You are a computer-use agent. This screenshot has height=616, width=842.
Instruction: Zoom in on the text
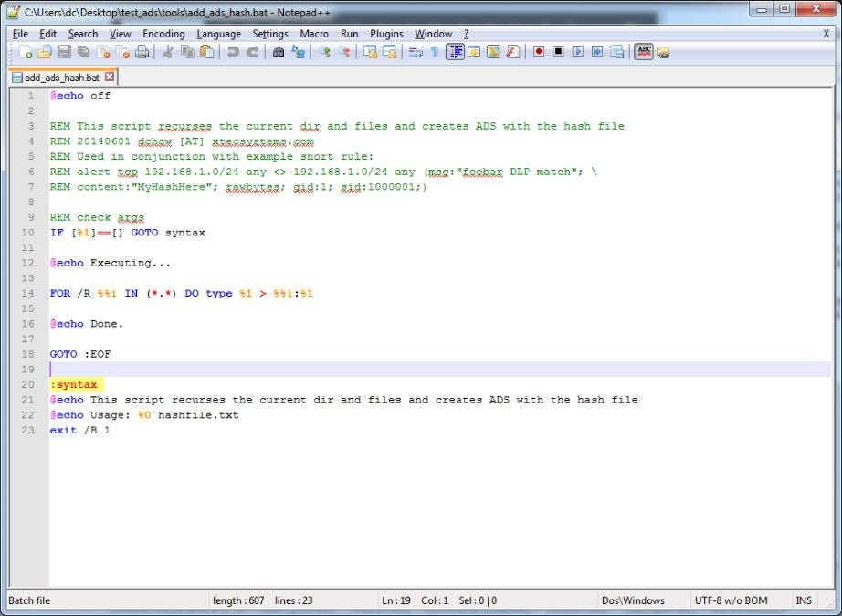coord(322,52)
